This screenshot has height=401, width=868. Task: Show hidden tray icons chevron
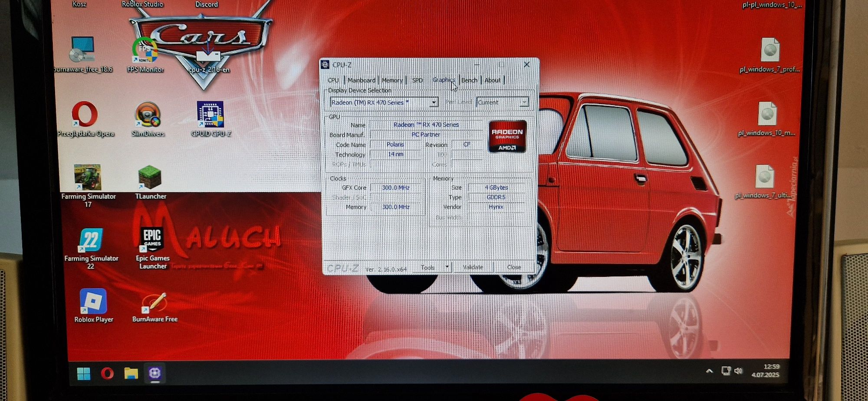[710, 371]
